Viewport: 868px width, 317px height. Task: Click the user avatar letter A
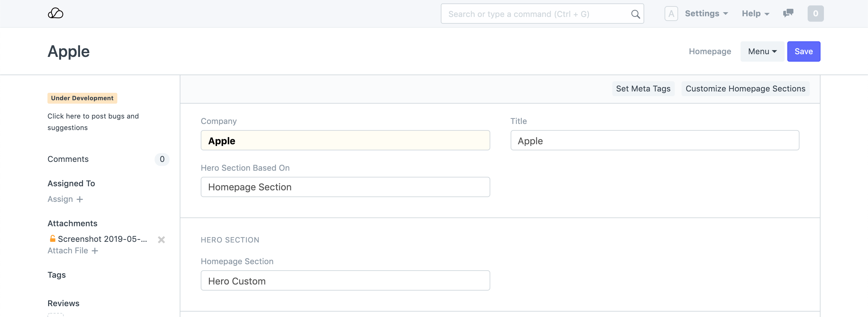[671, 14]
